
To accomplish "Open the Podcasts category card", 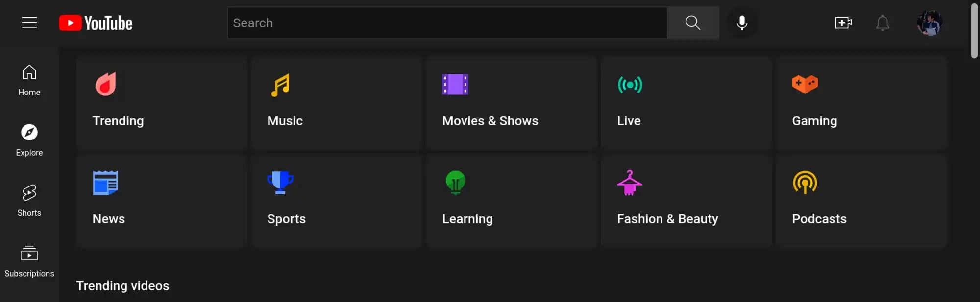I will 861,201.
